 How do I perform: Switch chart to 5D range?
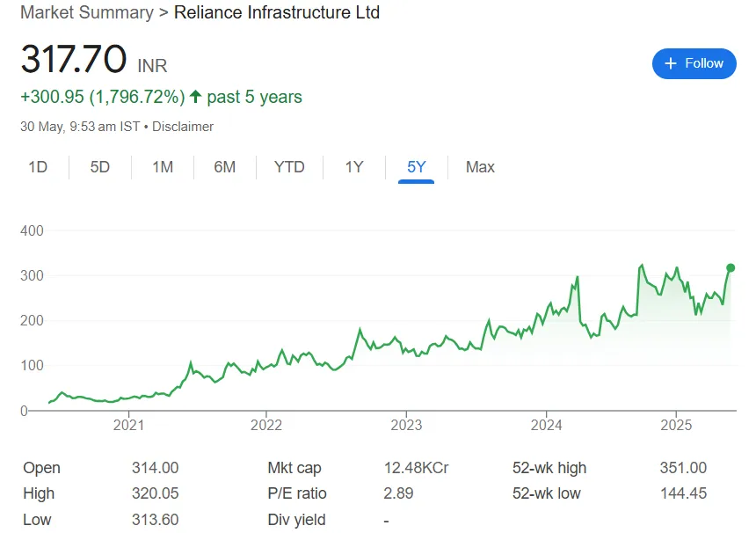(x=100, y=167)
